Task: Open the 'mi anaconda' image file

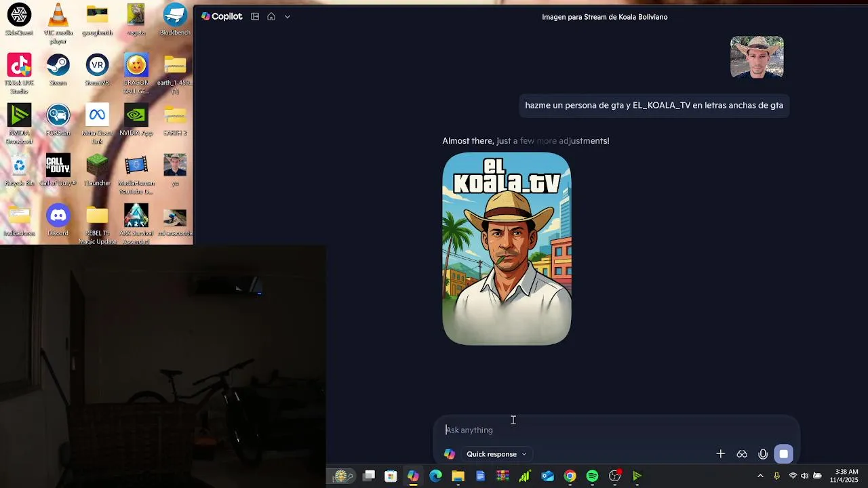Action: tap(175, 221)
